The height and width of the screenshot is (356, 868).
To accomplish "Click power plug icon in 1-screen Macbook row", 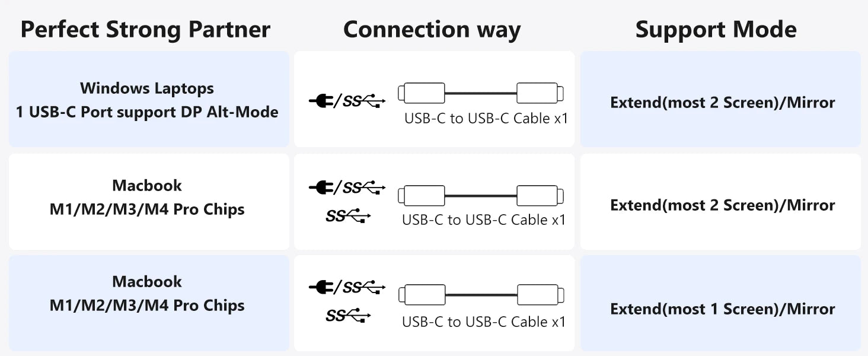I will [321, 288].
